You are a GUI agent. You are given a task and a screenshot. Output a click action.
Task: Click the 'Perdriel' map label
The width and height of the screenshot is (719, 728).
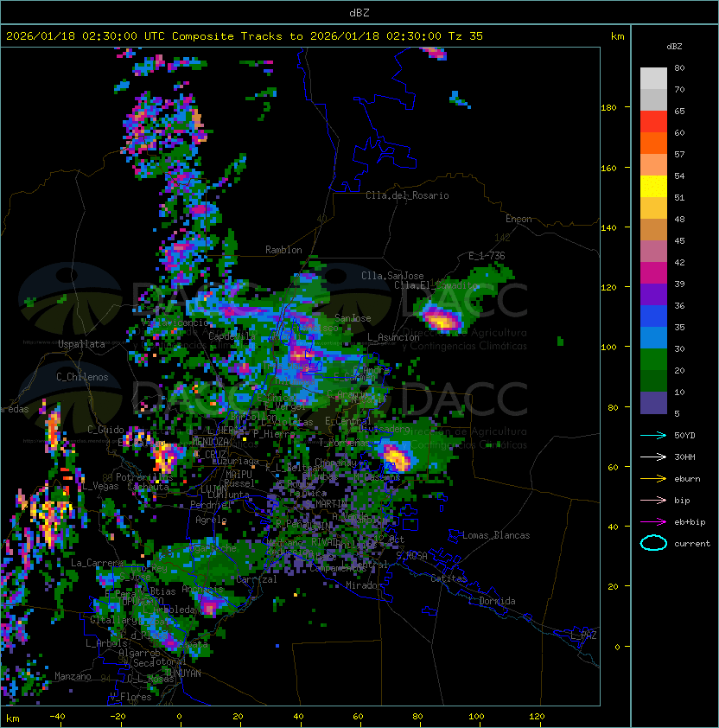(211, 505)
